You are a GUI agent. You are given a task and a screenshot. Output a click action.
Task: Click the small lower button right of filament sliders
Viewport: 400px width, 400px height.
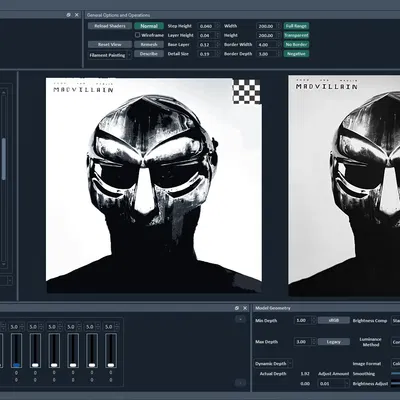(x=240, y=383)
